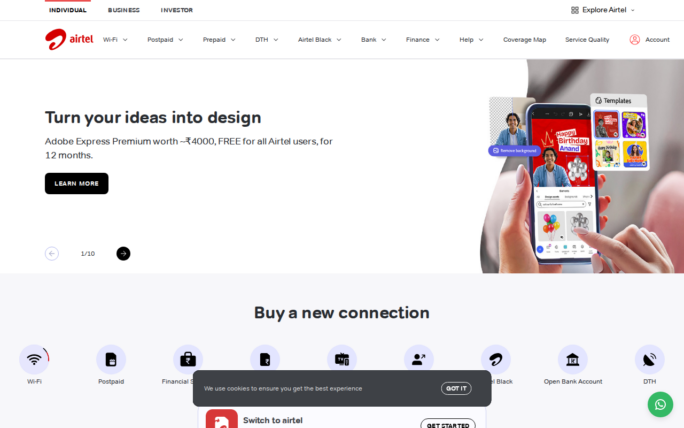This screenshot has width=684, height=428.
Task: Open the WhatsApp chat button
Action: (660, 404)
